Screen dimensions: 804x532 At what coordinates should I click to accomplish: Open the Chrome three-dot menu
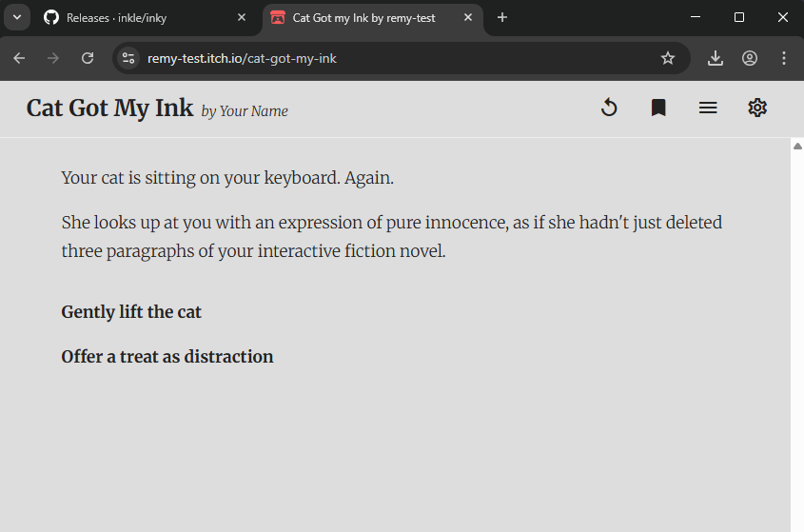point(784,58)
